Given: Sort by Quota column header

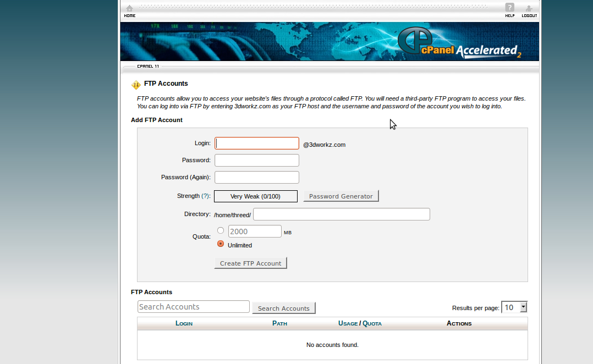Looking at the screenshot, I should click(x=372, y=323).
